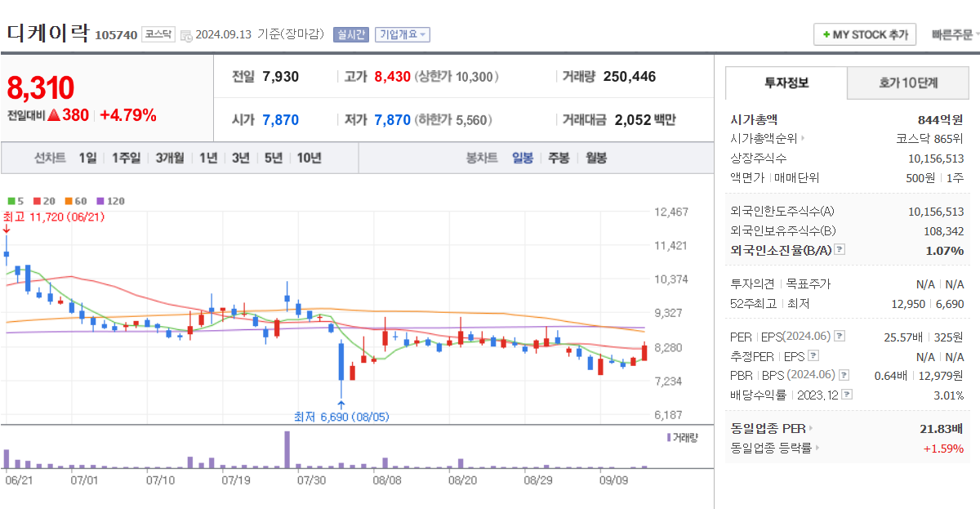Click the help icon beside 외국인소진율(B/A)
The width and height of the screenshot is (980, 509).
click(x=840, y=250)
